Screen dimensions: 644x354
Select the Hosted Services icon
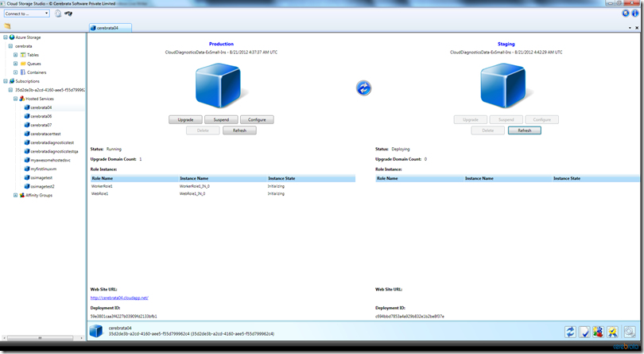(x=21, y=99)
